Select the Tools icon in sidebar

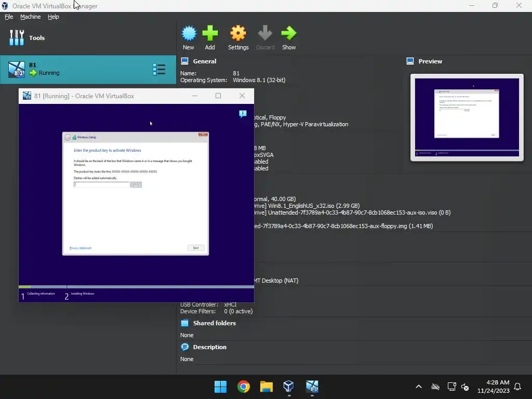pos(17,37)
